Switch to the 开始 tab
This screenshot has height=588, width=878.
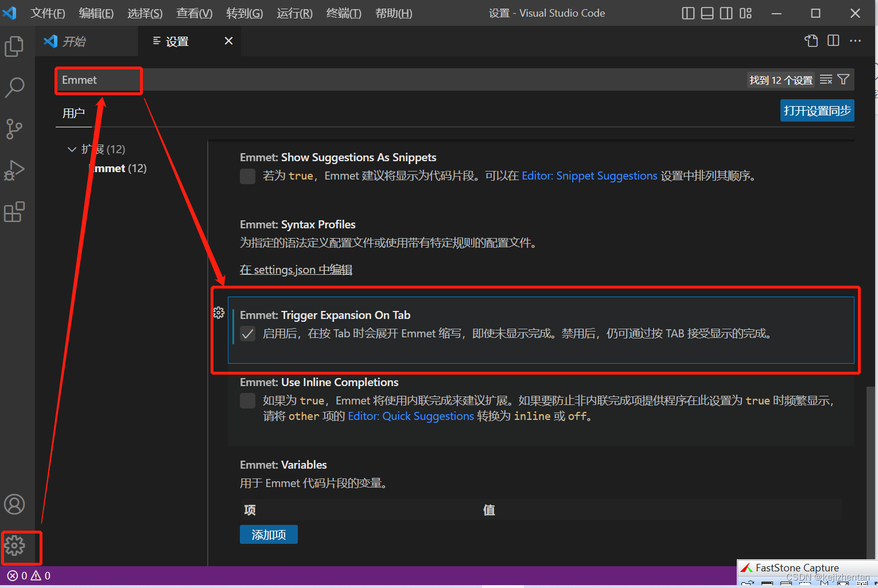coord(87,41)
